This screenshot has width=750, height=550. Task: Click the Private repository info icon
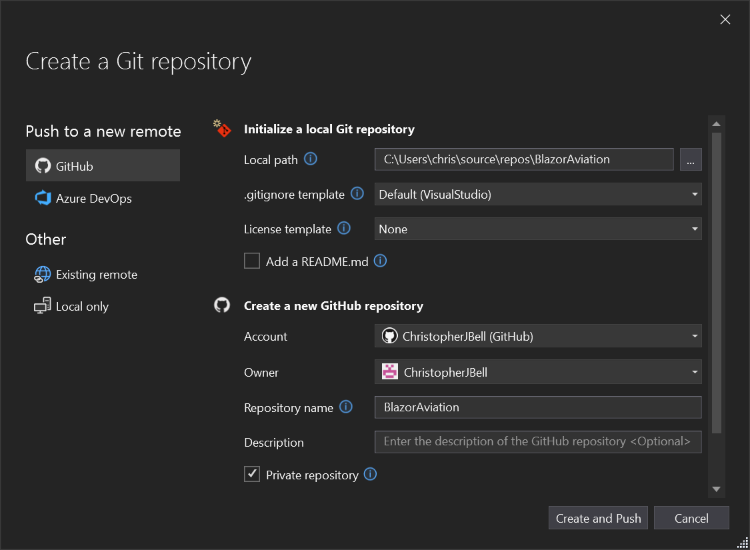coord(370,475)
